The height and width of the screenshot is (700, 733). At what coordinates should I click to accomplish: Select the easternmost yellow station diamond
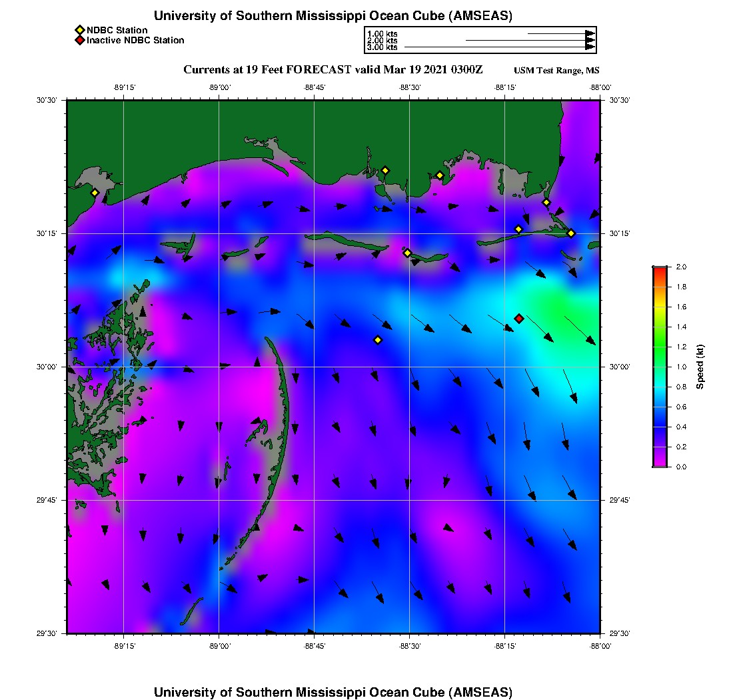571,233
